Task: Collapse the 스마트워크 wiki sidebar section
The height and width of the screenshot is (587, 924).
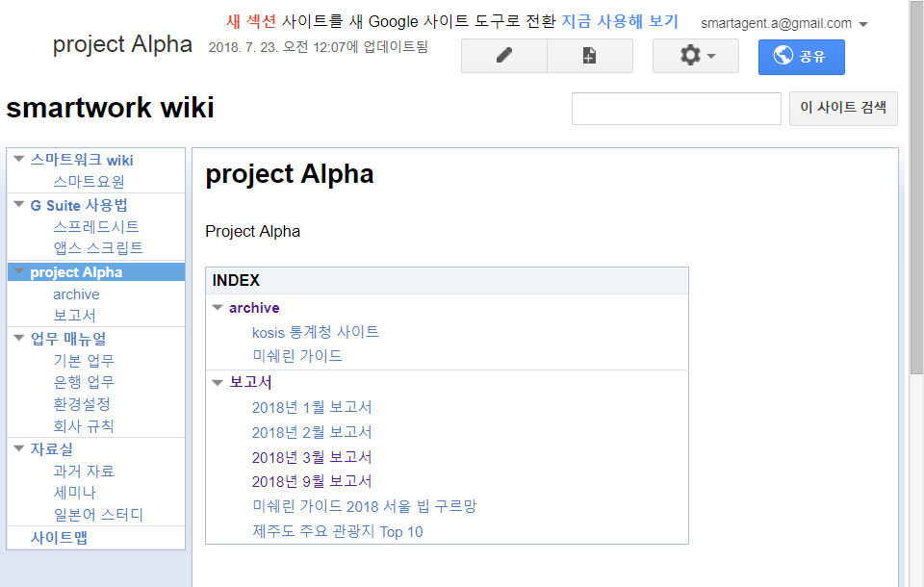Action: [17, 160]
